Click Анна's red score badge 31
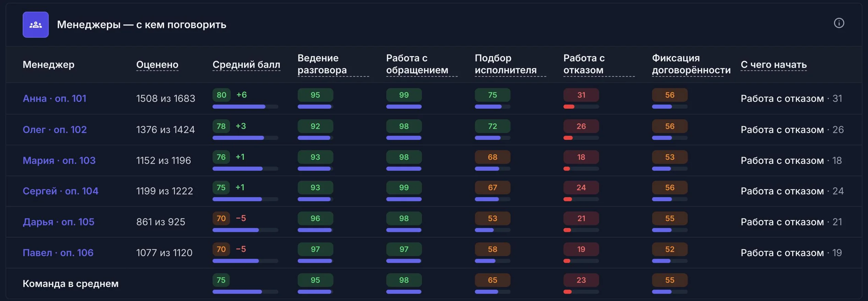This screenshot has height=301, width=868. [581, 95]
